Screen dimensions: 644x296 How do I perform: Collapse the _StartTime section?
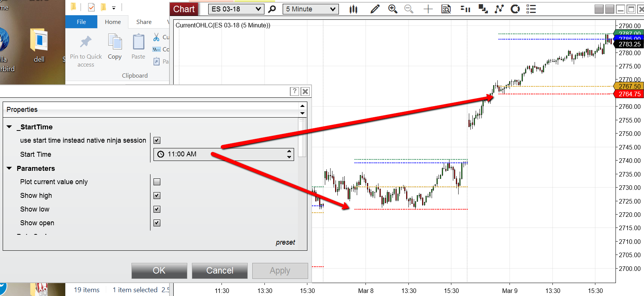[9, 127]
